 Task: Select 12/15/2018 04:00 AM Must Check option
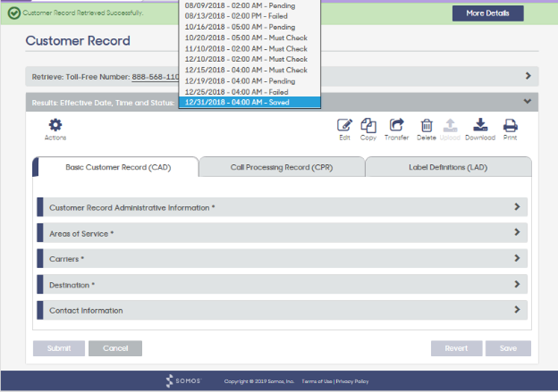tap(250, 70)
